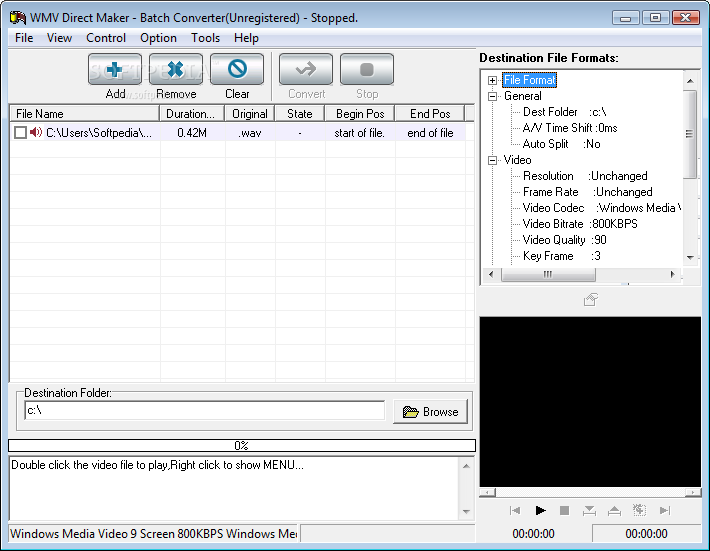Select the A/V Time Shift :0ms setting
Viewport: 710px width, 551px height.
570,128
